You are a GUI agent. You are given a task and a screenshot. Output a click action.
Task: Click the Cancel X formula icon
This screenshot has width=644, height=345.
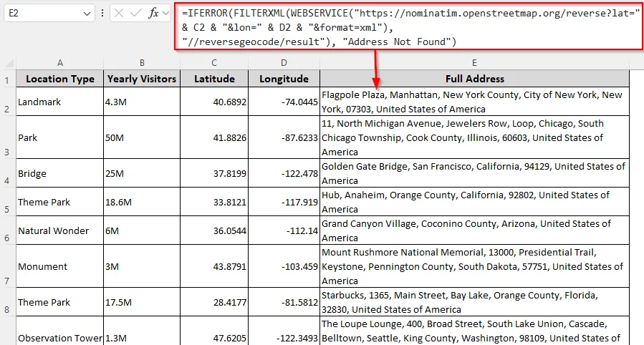119,13
